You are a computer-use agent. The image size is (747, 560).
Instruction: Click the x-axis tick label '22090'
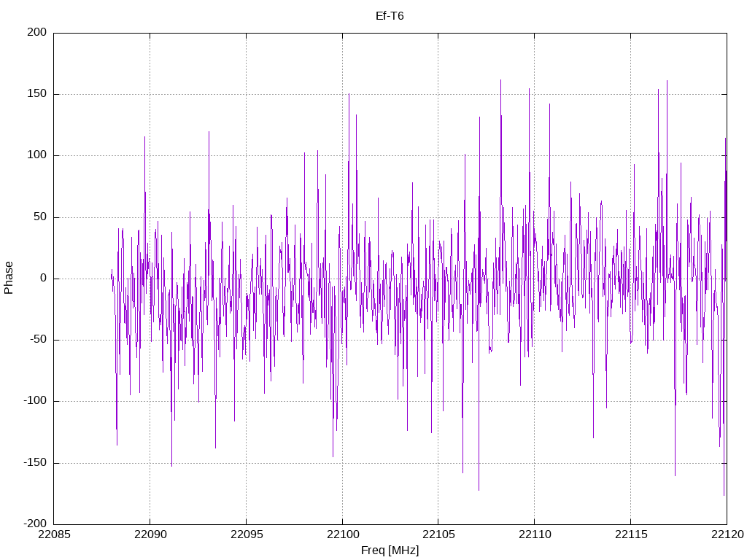click(x=150, y=534)
